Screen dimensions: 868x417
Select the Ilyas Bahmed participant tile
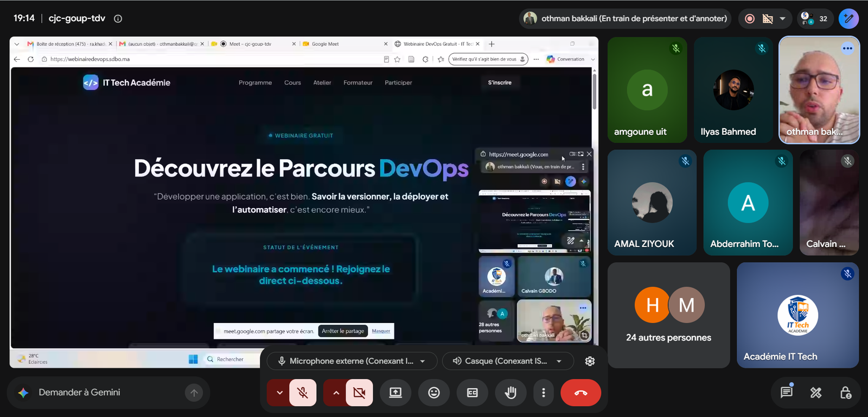coord(733,90)
